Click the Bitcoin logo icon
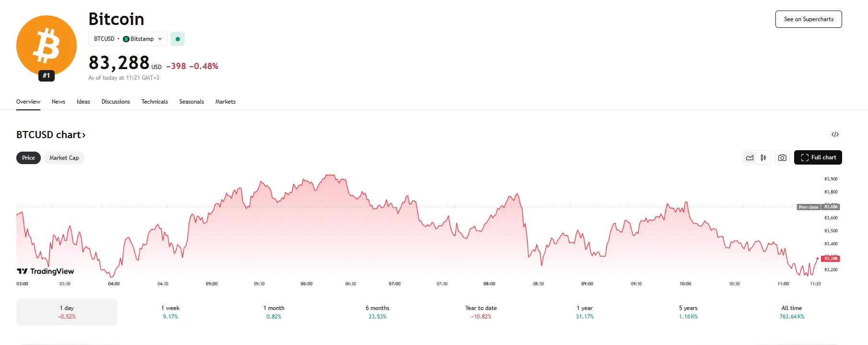 click(x=47, y=46)
